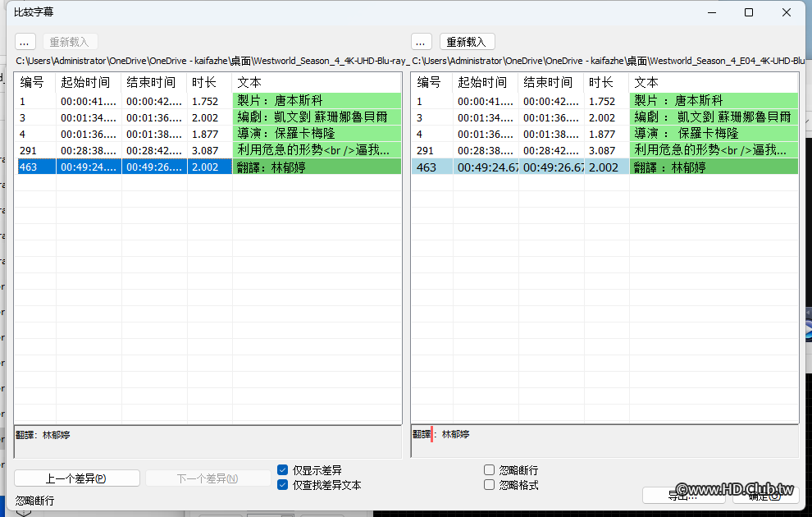Open right subtitle file browse button
812x517 pixels.
pos(421,42)
